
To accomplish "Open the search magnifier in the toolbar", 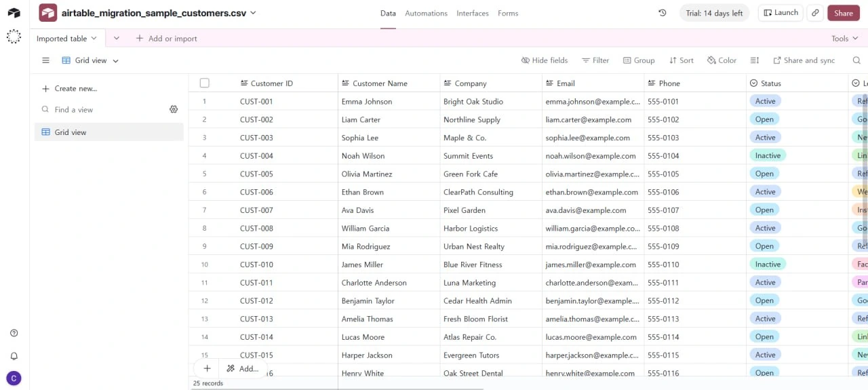I will pos(856,60).
